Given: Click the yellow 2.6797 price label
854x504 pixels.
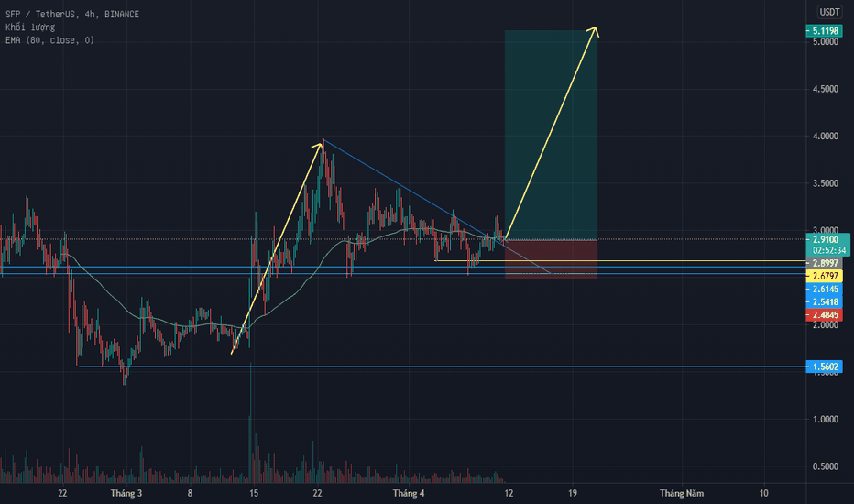Looking at the screenshot, I should tap(824, 276).
